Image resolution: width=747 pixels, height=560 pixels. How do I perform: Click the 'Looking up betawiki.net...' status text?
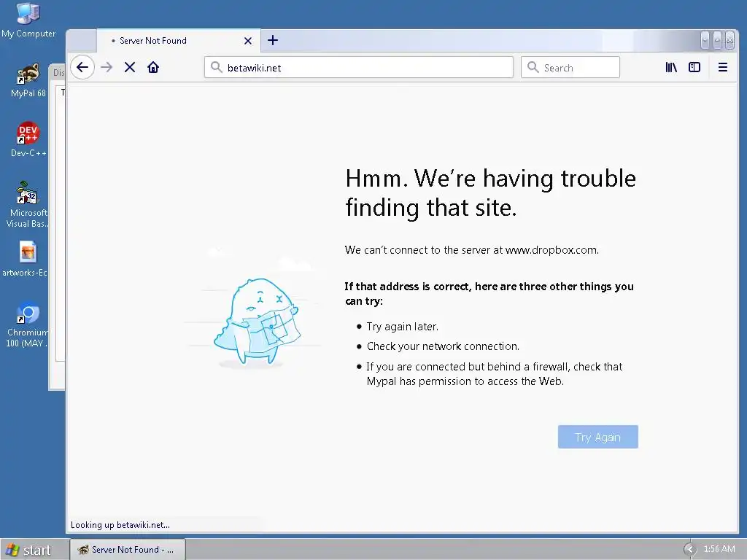point(120,525)
